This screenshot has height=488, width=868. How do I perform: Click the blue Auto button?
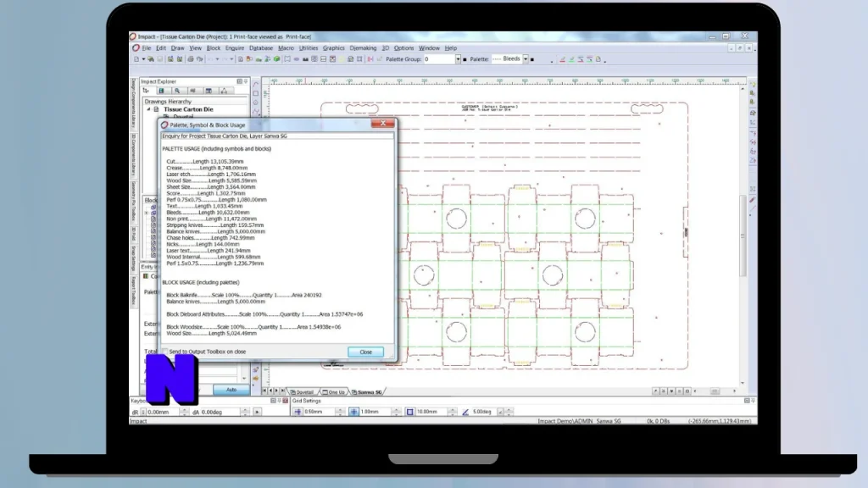point(231,390)
